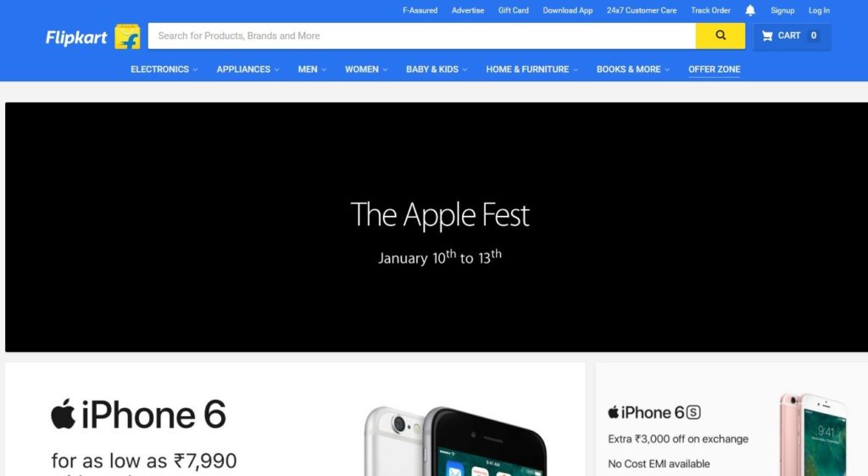
Task: Open The Apple Fest banner
Action: click(437, 227)
